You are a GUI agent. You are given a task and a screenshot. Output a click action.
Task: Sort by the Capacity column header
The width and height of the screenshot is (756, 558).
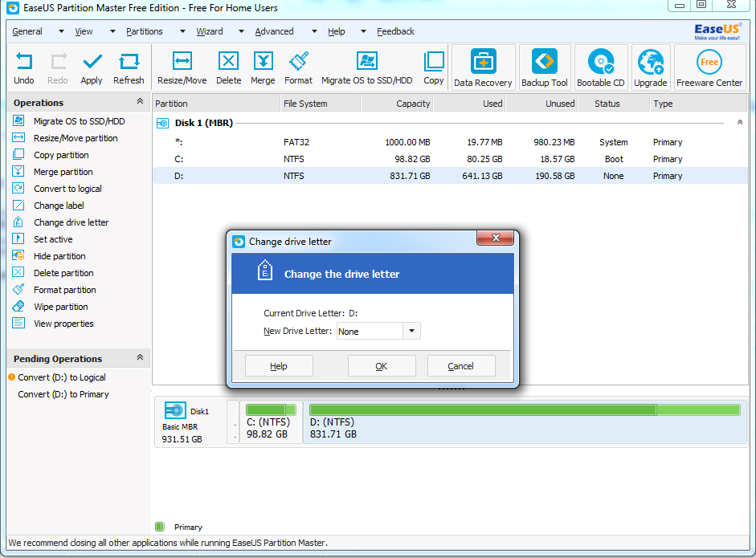397,104
